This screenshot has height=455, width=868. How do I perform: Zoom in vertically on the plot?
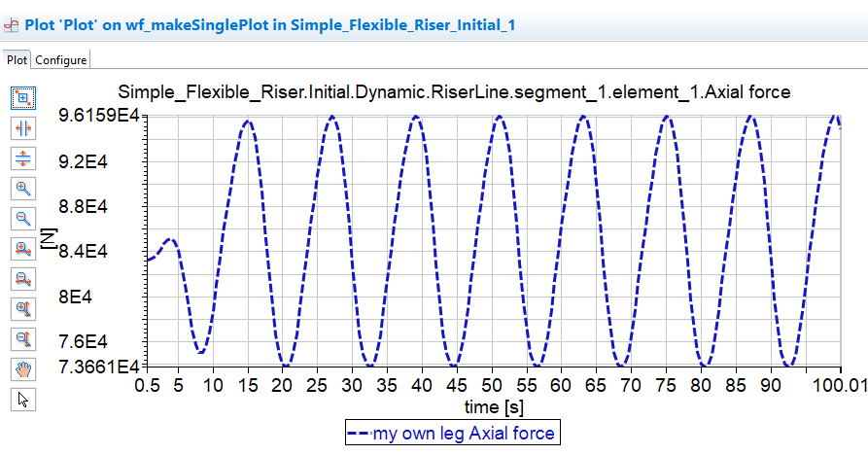[x=24, y=309]
